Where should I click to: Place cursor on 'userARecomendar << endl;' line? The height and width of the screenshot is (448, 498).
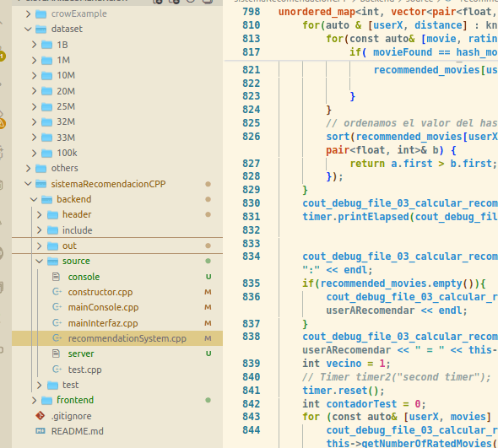click(397, 310)
